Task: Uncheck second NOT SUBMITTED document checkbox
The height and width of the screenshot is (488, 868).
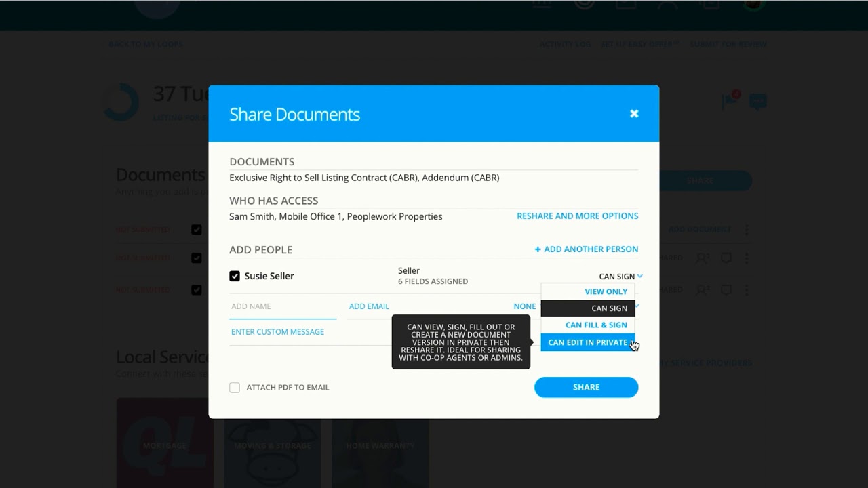Action: click(x=196, y=258)
